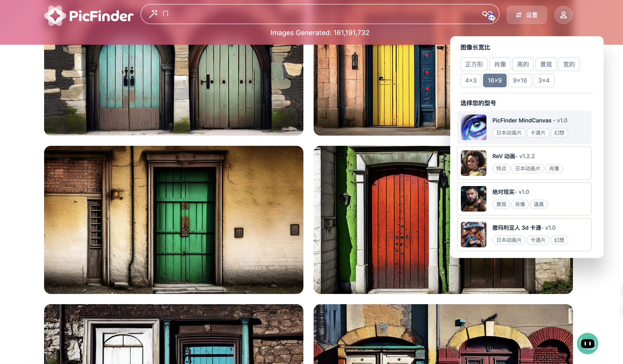Select the 高的 aspect ratio
This screenshot has width=623, height=364.
tap(523, 64)
